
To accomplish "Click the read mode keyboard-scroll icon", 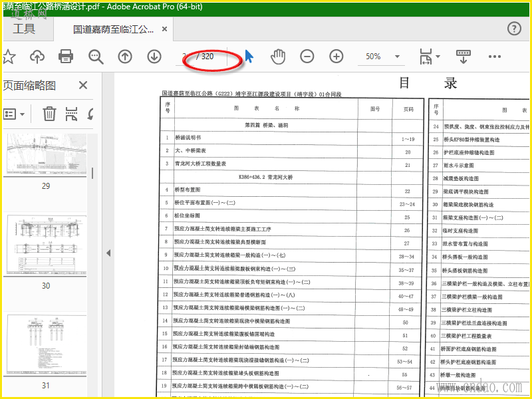I will coord(463,57).
